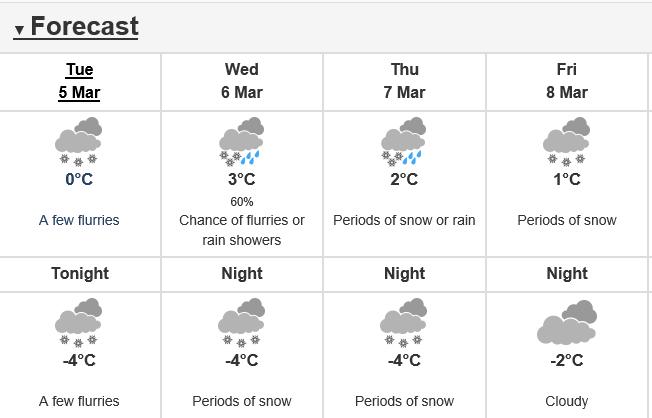This screenshot has height=418, width=652.
Task: Select the Thu 7 Mar column header
Action: (x=404, y=81)
